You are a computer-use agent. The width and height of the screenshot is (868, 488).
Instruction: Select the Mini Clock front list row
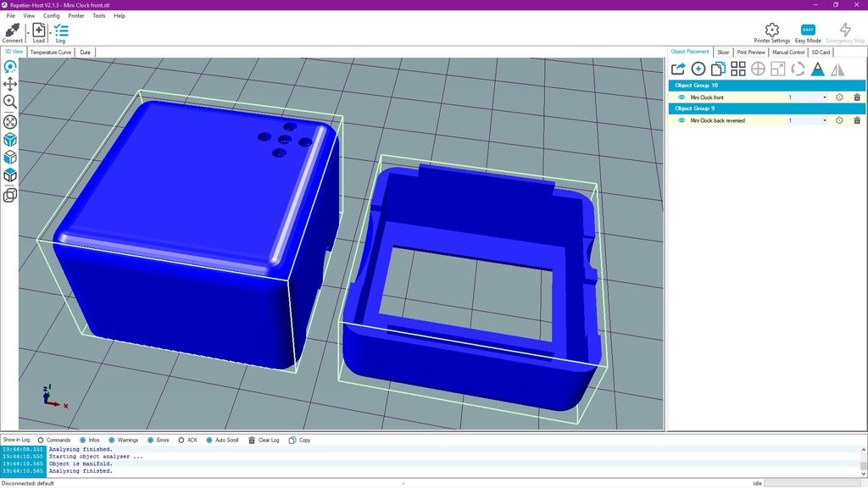coord(766,97)
